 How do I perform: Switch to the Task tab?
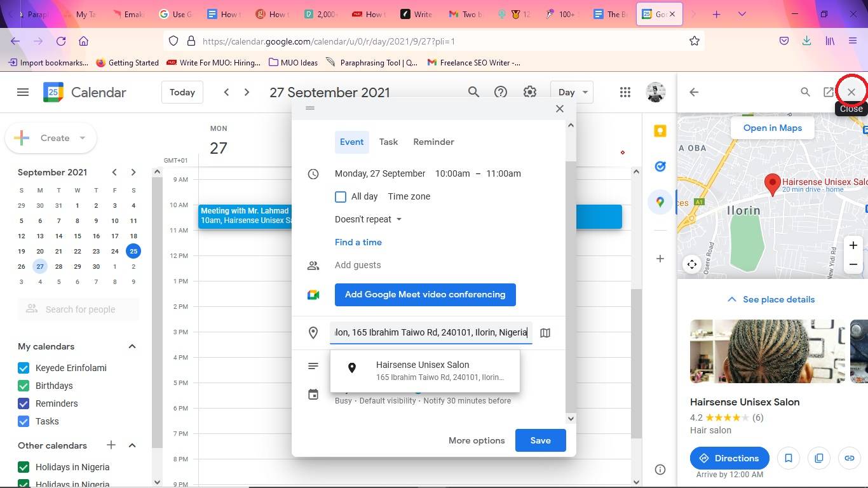[388, 142]
